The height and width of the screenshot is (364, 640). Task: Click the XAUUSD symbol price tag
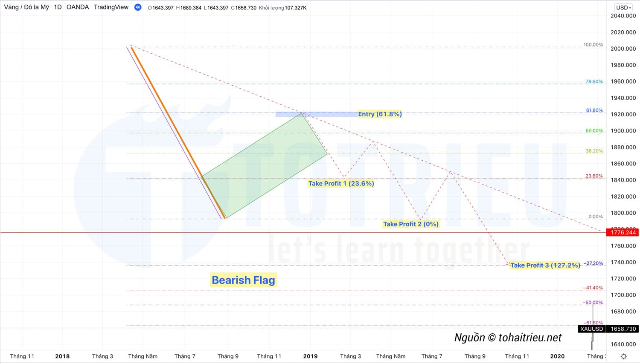pos(592,329)
